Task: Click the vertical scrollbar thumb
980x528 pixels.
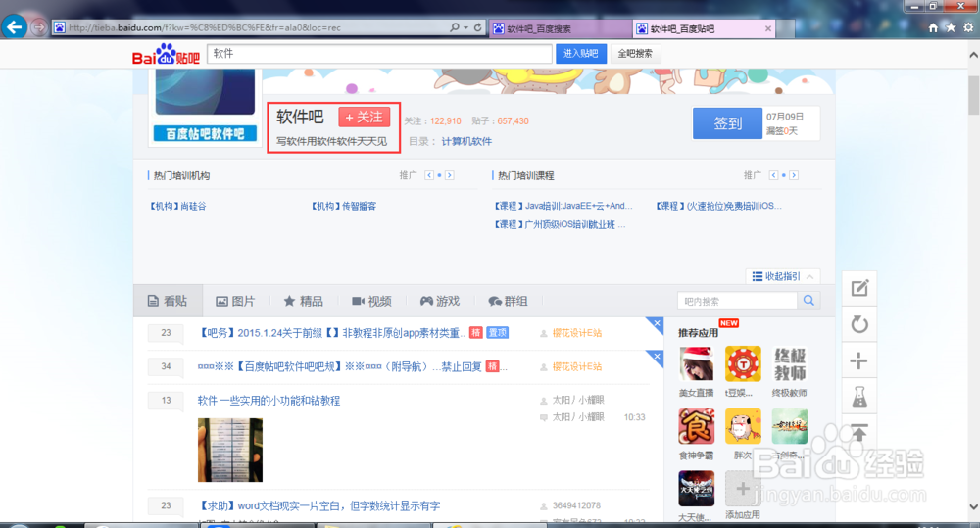Action: tap(973, 95)
